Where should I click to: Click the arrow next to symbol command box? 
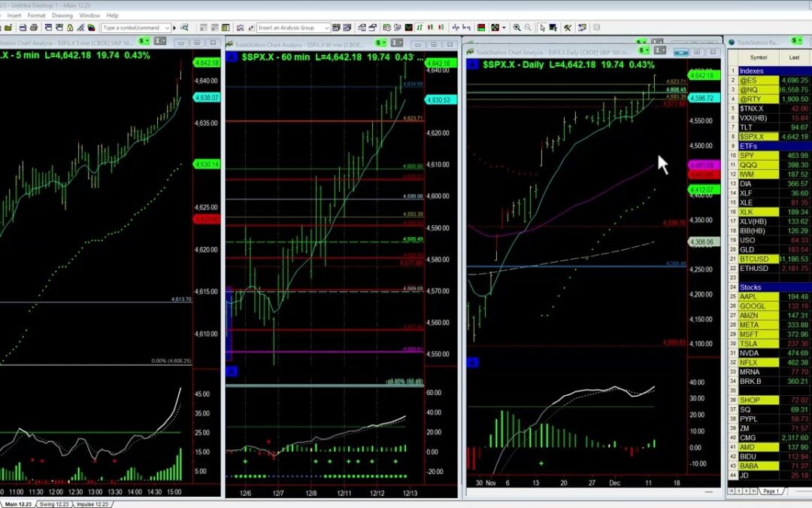click(x=174, y=28)
